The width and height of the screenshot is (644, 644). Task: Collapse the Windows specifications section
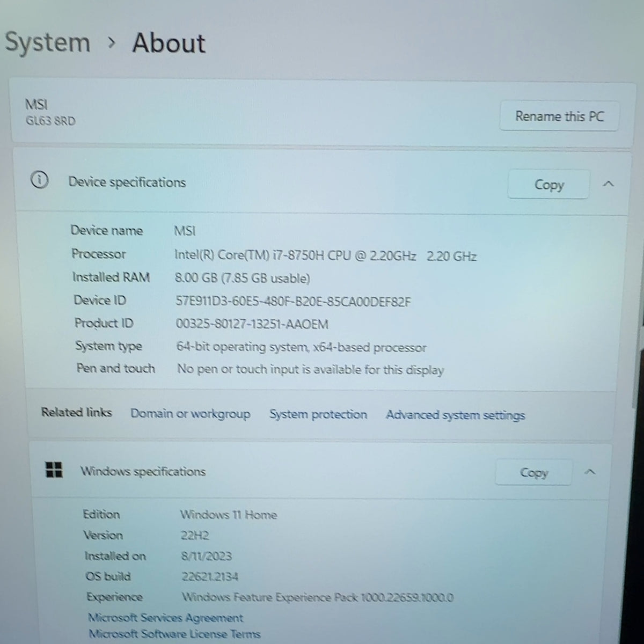(590, 472)
